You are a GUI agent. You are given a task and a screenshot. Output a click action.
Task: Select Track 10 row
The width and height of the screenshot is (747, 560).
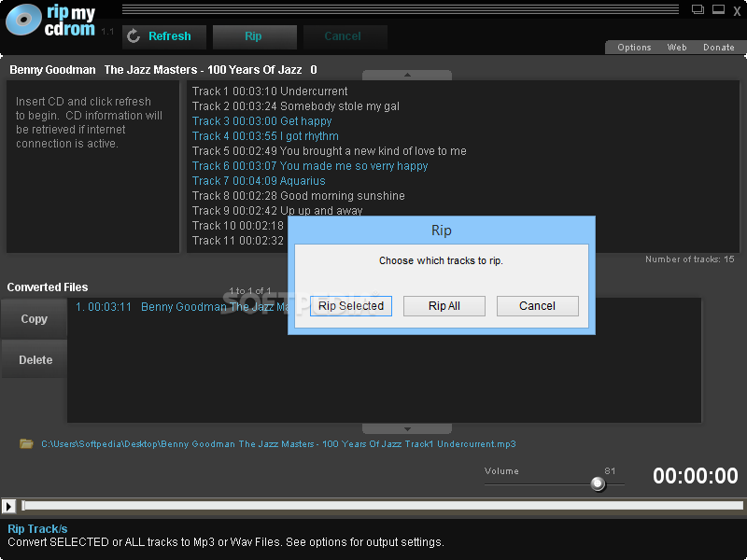point(238,226)
